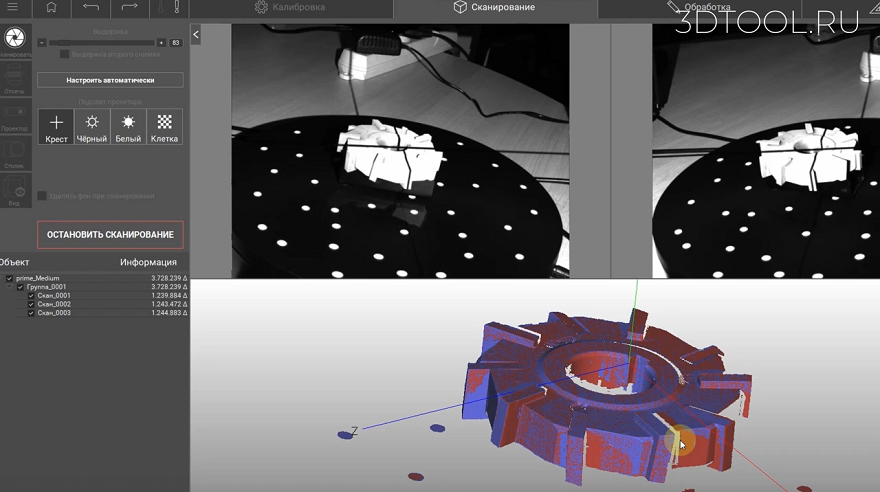Select Белый projector backlight
The width and height of the screenshot is (880, 492).
pyautogui.click(x=128, y=127)
